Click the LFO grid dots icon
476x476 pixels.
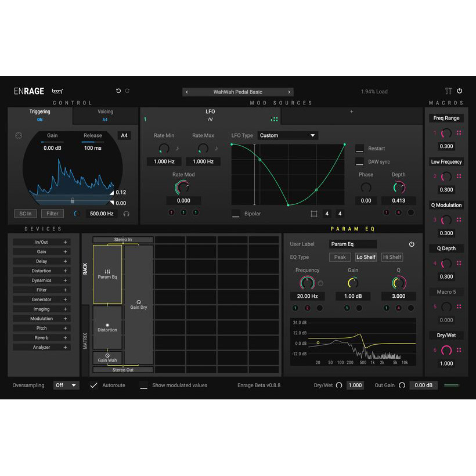(274, 120)
